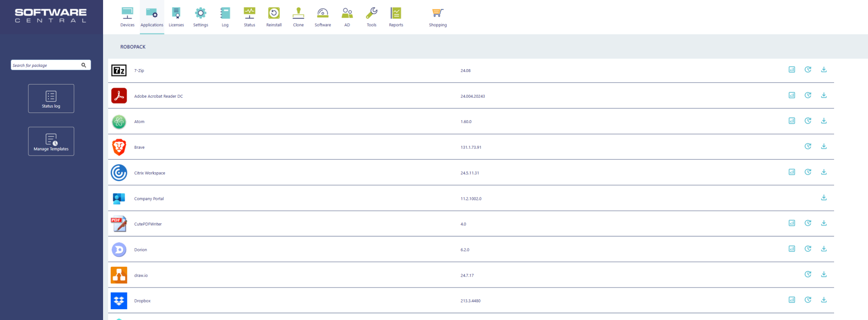Open the Reinstall section

click(x=274, y=17)
